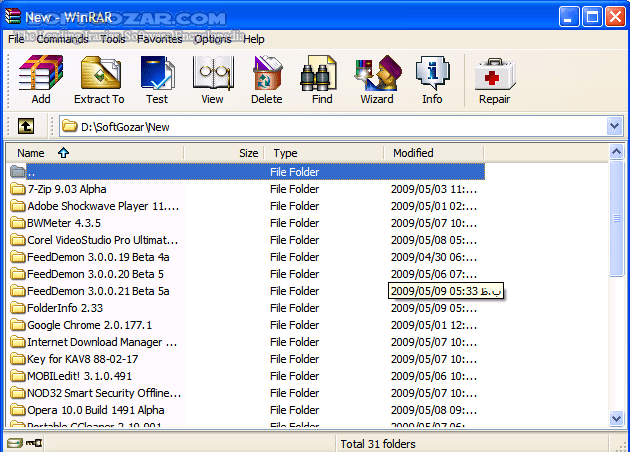
Task: Click the drive icon in status bar
Action: pyautogui.click(x=15, y=443)
